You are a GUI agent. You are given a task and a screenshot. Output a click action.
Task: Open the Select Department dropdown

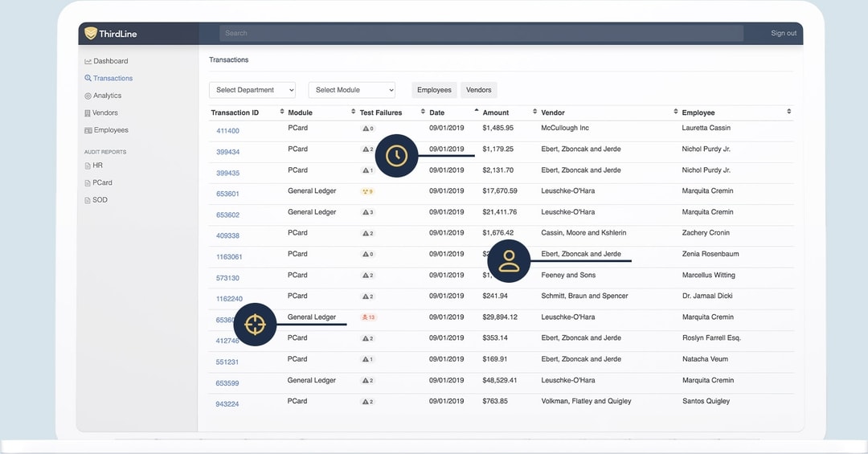[x=252, y=90]
